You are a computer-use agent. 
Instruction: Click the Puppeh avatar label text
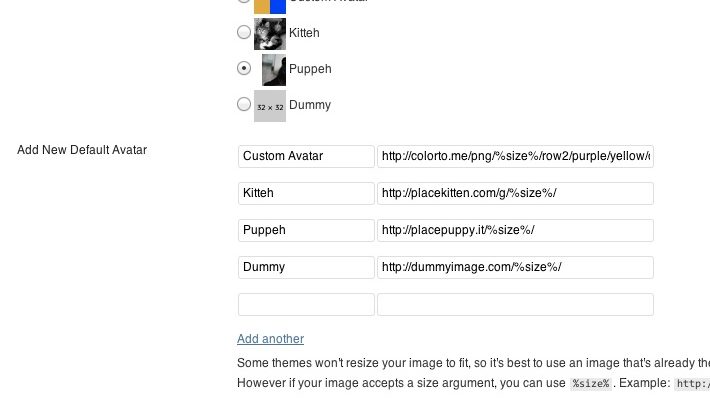[x=310, y=69]
